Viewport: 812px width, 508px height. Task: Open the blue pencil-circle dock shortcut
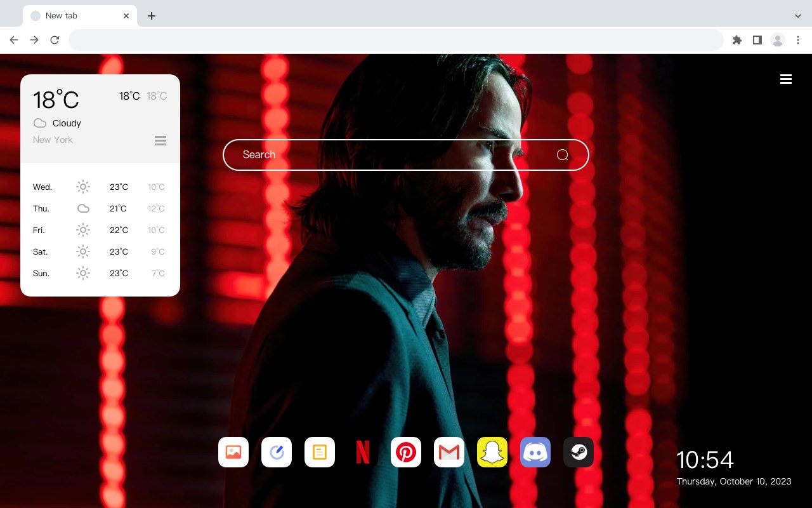pos(277,452)
